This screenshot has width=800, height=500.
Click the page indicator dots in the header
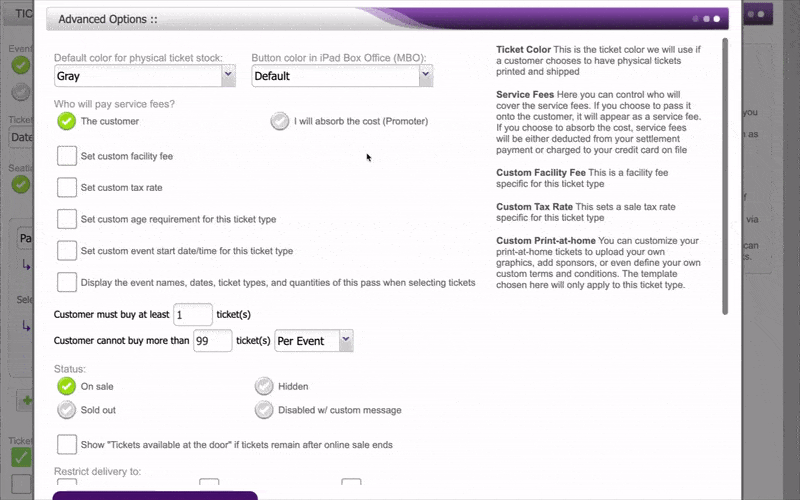[x=705, y=19]
